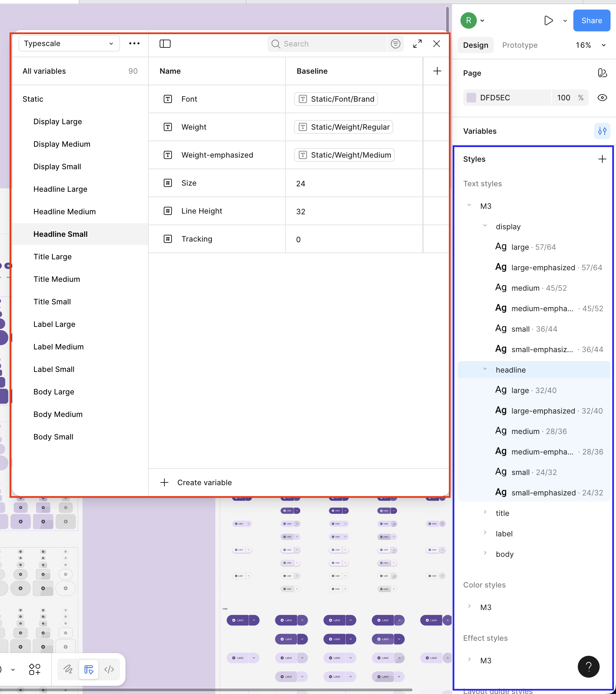Select display large 57/64 text style
Viewport: 616px width, 694px height.
(534, 247)
